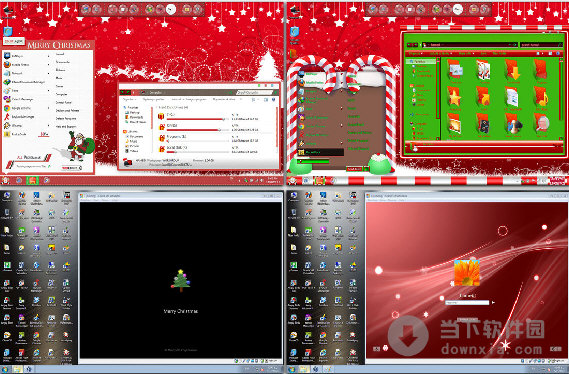569x374 pixels.
Task: Open blue Recycle Bin icon on top-left desktop
Action: [8, 31]
